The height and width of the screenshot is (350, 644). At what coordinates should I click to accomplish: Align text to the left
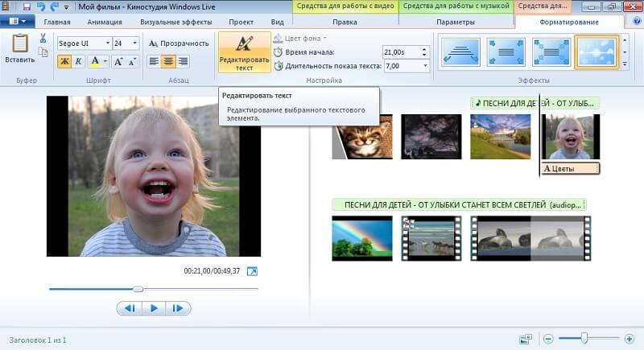point(155,61)
